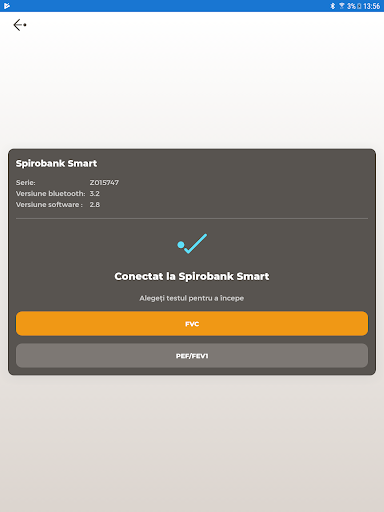Image resolution: width=384 pixels, height=512 pixels.
Task: Start the PEF/FEV1 test
Action: (192, 356)
